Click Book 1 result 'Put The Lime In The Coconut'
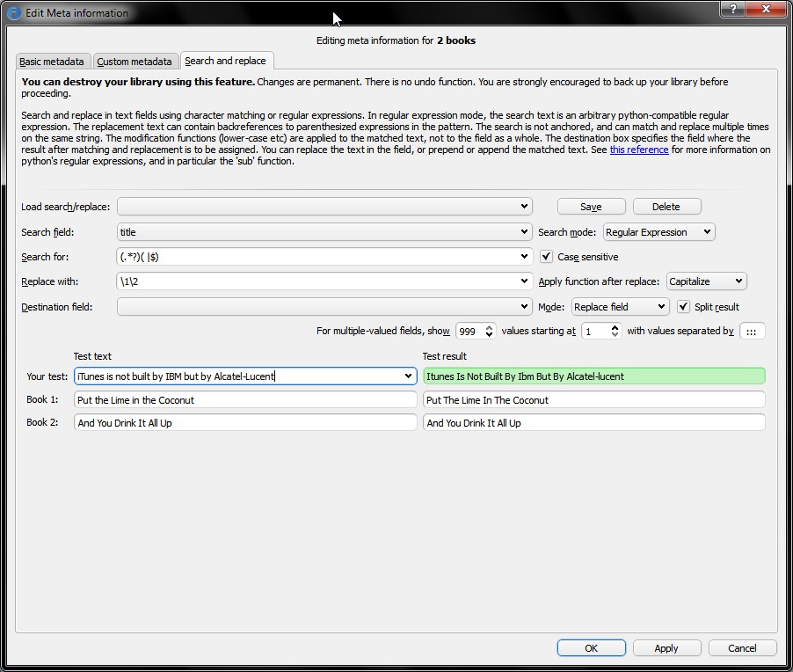This screenshot has width=793, height=672. (x=593, y=399)
